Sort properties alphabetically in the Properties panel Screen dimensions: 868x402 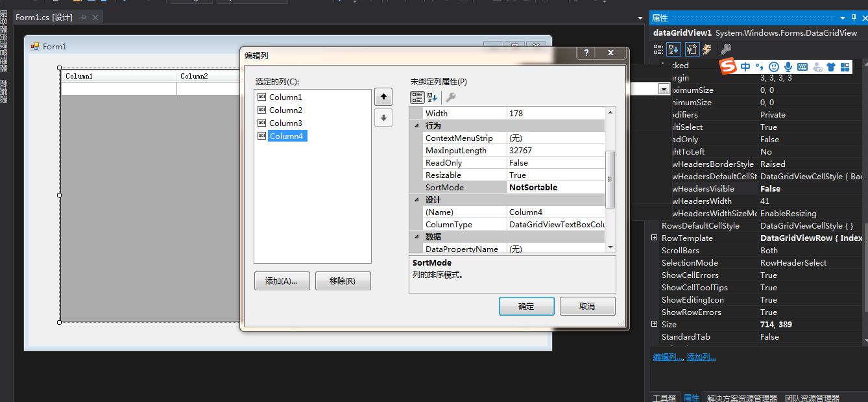pos(673,49)
